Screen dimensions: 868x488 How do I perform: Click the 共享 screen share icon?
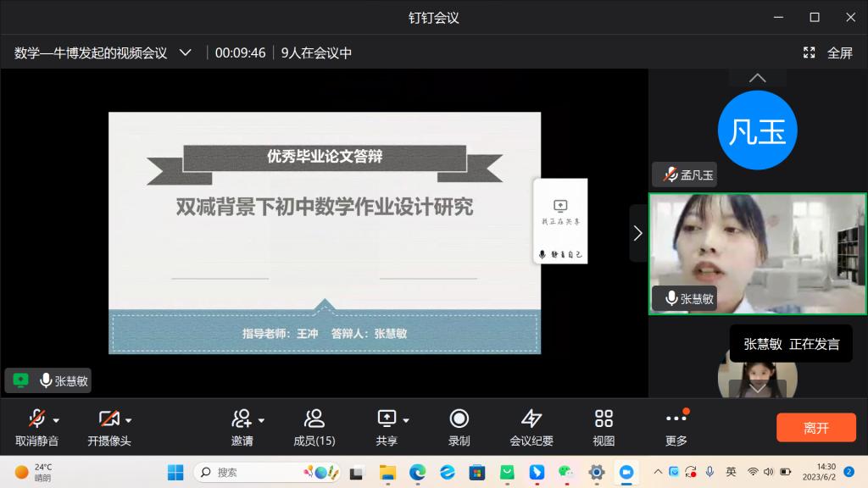click(387, 419)
